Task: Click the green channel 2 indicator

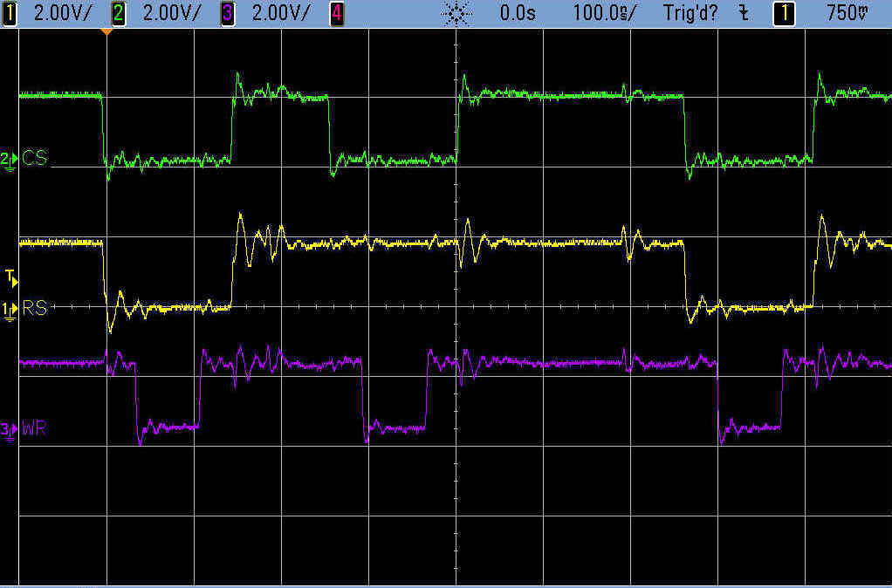Action: (x=119, y=13)
